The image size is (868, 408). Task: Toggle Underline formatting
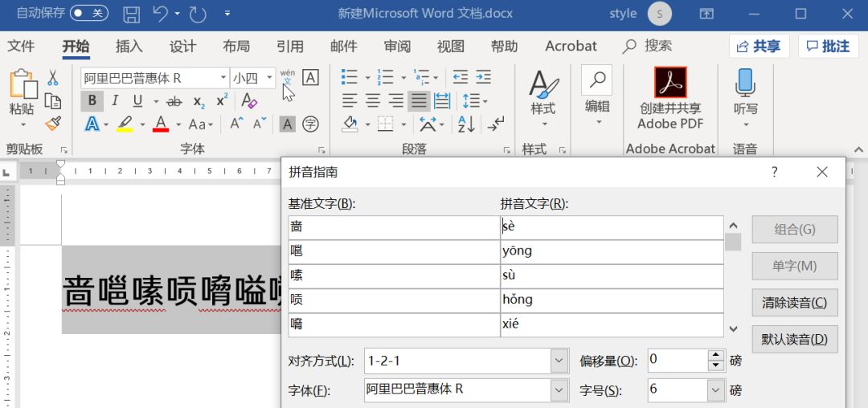[138, 101]
